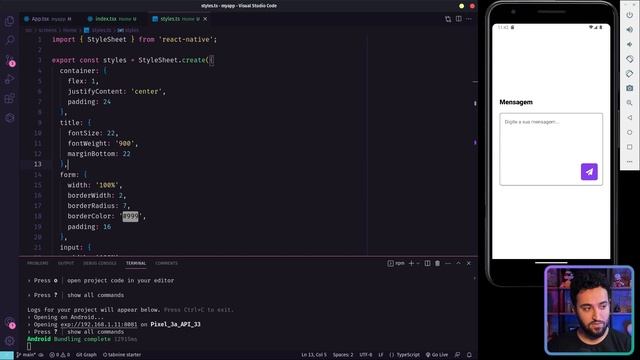Screen dimensions: 640x360
Task: Click the emulator zoom magnifier icon
Action: point(629,103)
